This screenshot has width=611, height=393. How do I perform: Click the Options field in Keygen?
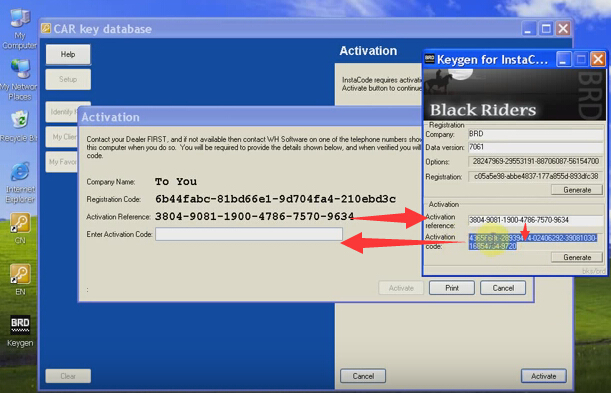point(535,161)
